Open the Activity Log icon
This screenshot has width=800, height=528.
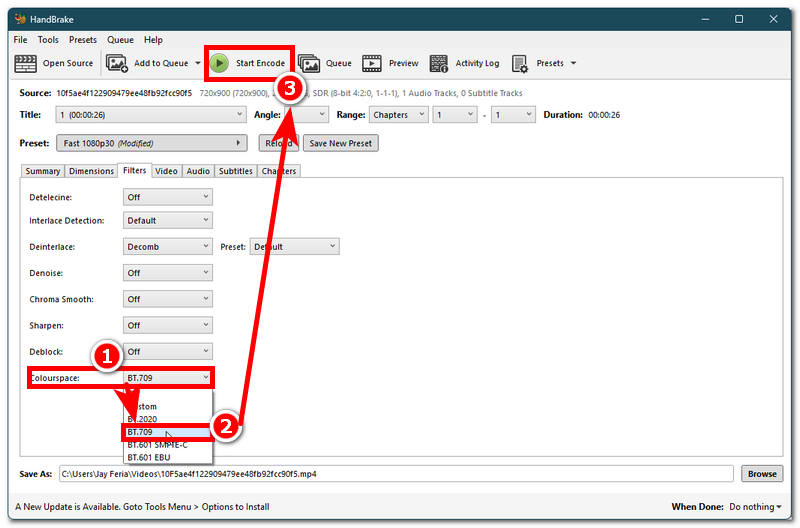click(x=439, y=63)
